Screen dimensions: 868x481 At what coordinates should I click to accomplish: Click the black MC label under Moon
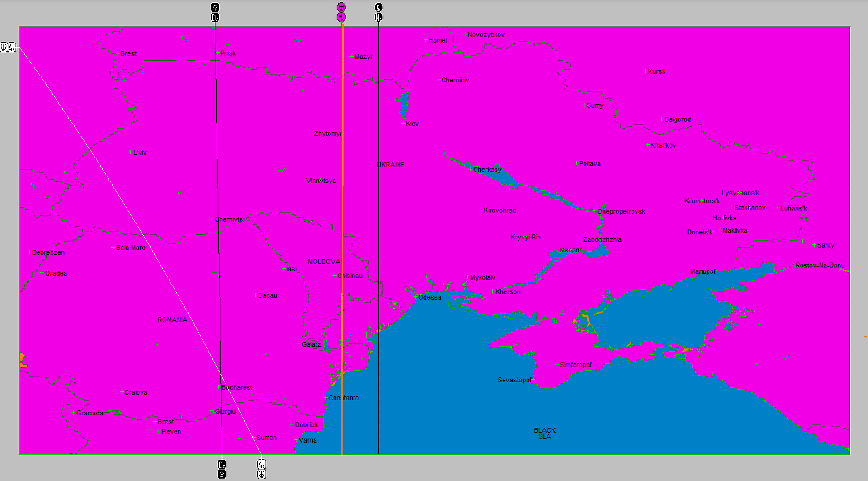click(378, 17)
